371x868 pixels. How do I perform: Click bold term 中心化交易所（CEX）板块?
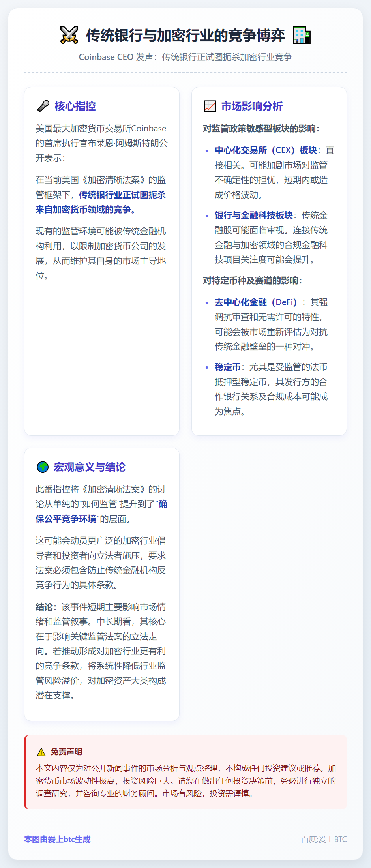[x=266, y=150]
